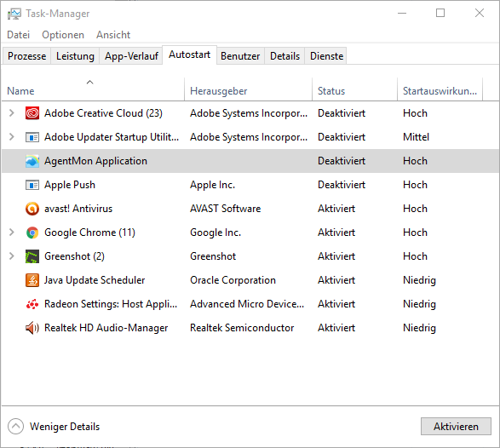Click Greenshot publisher cell

point(213,256)
